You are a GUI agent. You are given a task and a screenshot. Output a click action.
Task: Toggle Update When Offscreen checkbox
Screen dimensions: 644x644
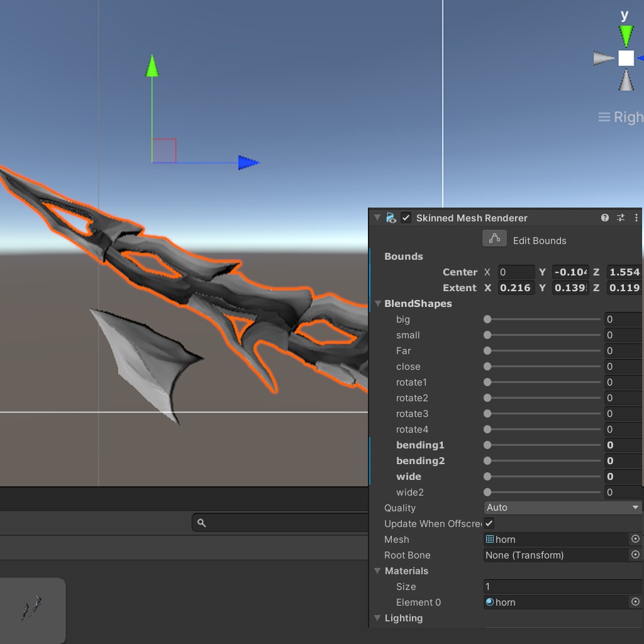coord(489,523)
